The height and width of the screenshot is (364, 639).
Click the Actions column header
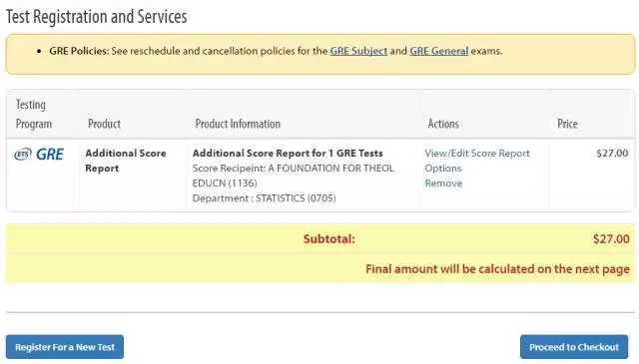(443, 124)
